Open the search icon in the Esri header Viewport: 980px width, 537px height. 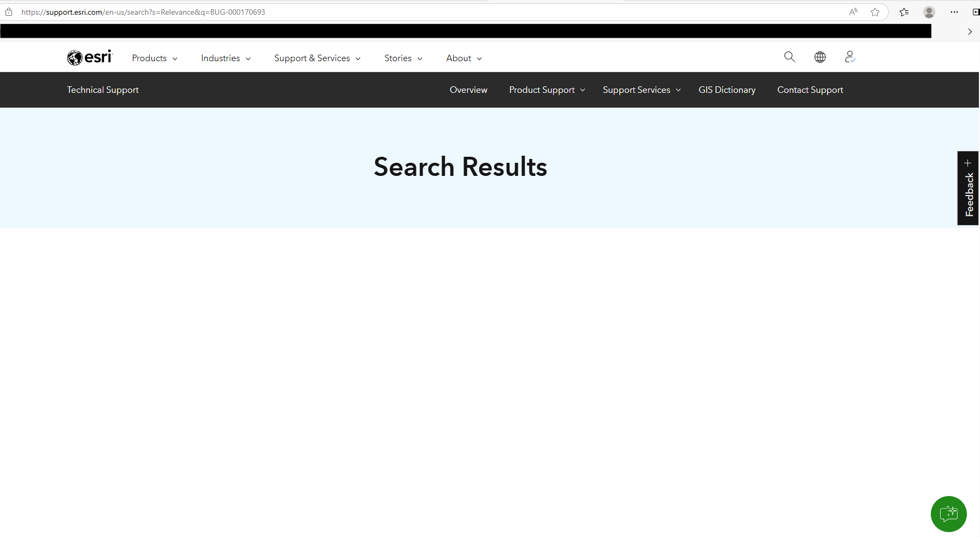789,57
